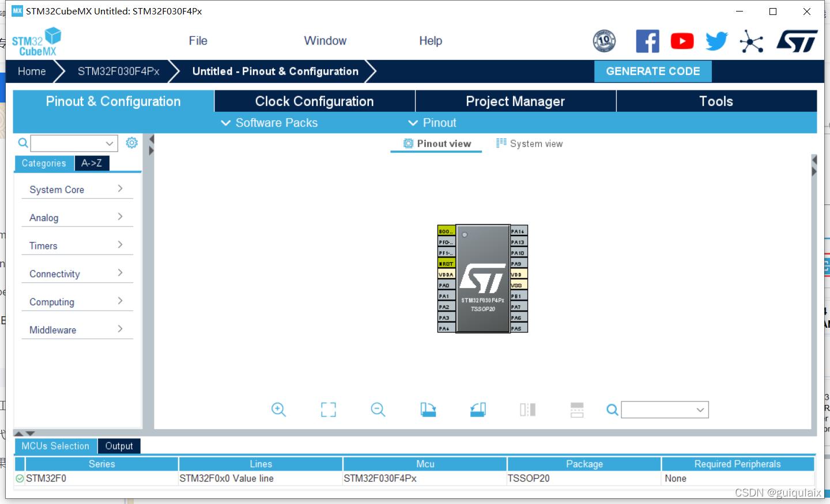
Task: Open the ST community network icon
Action: coord(752,41)
